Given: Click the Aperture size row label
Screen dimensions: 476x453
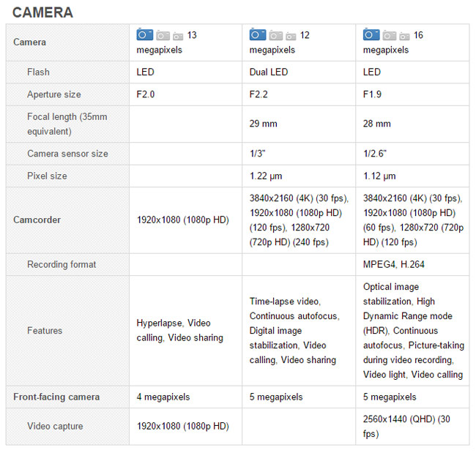Looking at the screenshot, I should coord(54,94).
